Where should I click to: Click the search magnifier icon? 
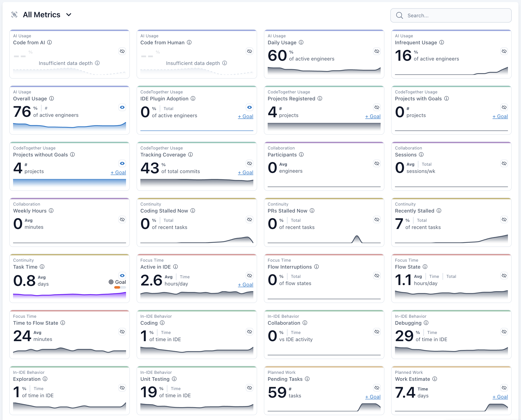399,15
